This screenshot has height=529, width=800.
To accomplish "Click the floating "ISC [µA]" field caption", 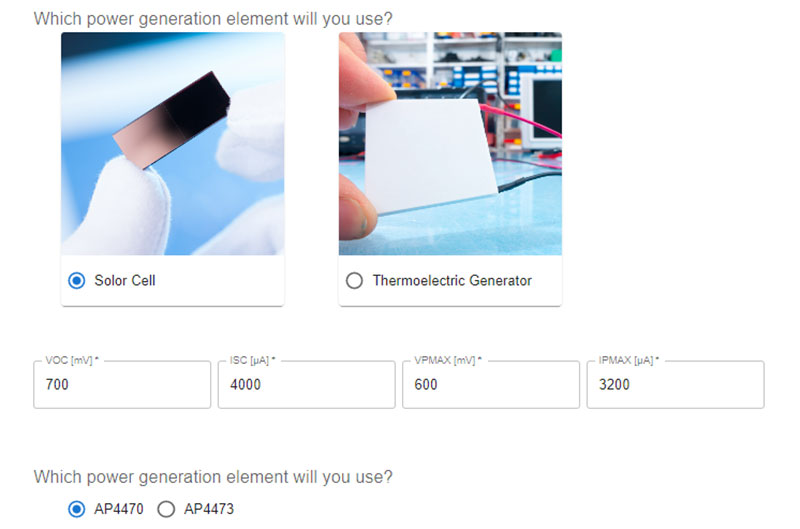I will 253,361.
